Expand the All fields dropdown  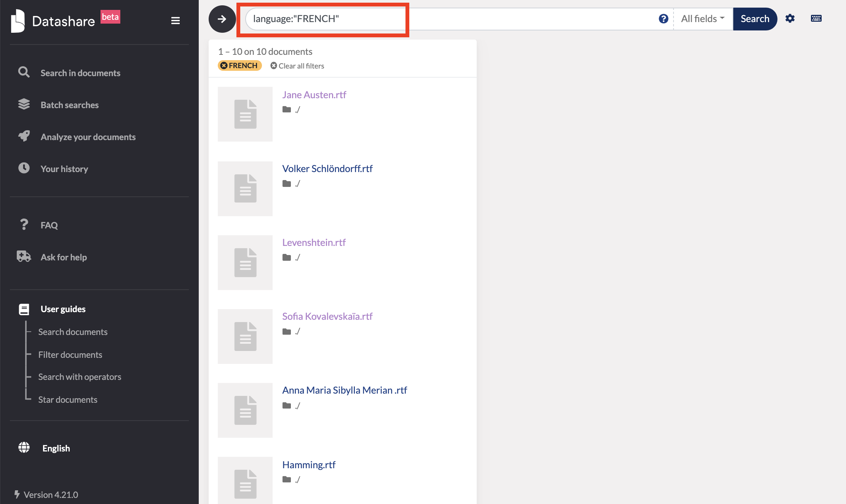click(x=702, y=19)
